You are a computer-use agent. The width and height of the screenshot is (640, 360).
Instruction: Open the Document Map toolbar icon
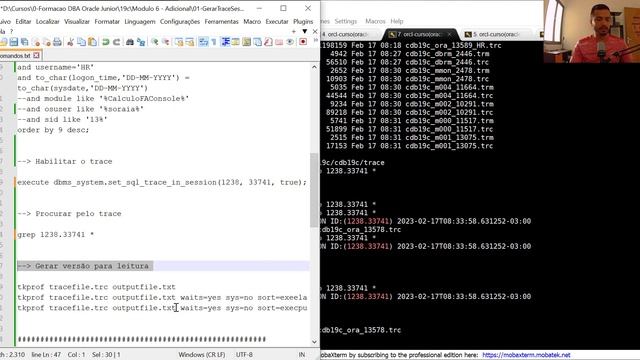coord(247,42)
